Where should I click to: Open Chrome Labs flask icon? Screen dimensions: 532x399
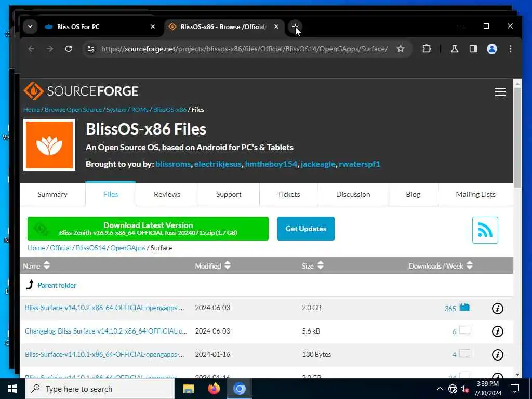point(454,49)
